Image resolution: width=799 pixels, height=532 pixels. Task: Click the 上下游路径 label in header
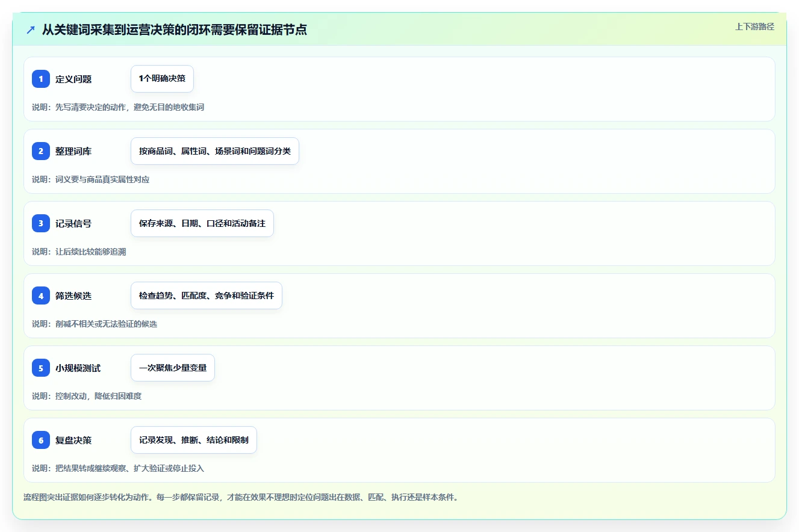coord(754,26)
